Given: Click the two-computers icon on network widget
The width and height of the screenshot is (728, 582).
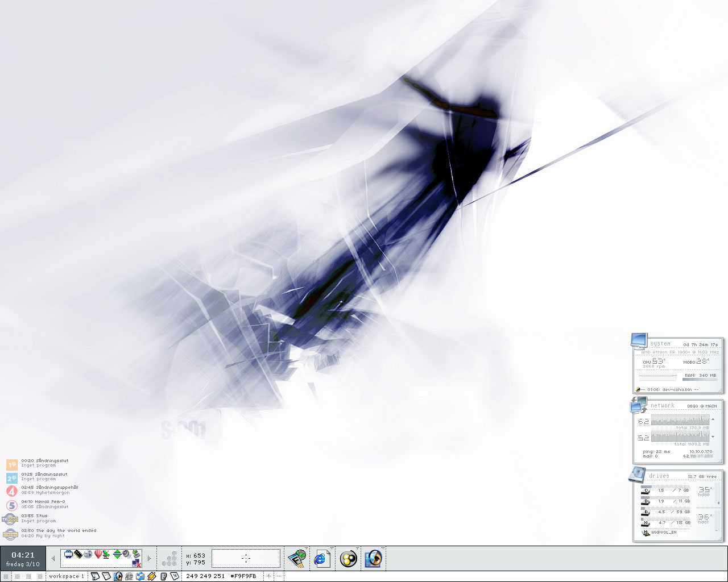Looking at the screenshot, I should point(639,405).
